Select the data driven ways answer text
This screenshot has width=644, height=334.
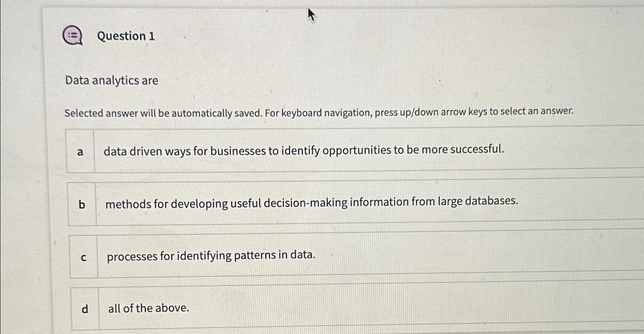coord(304,150)
